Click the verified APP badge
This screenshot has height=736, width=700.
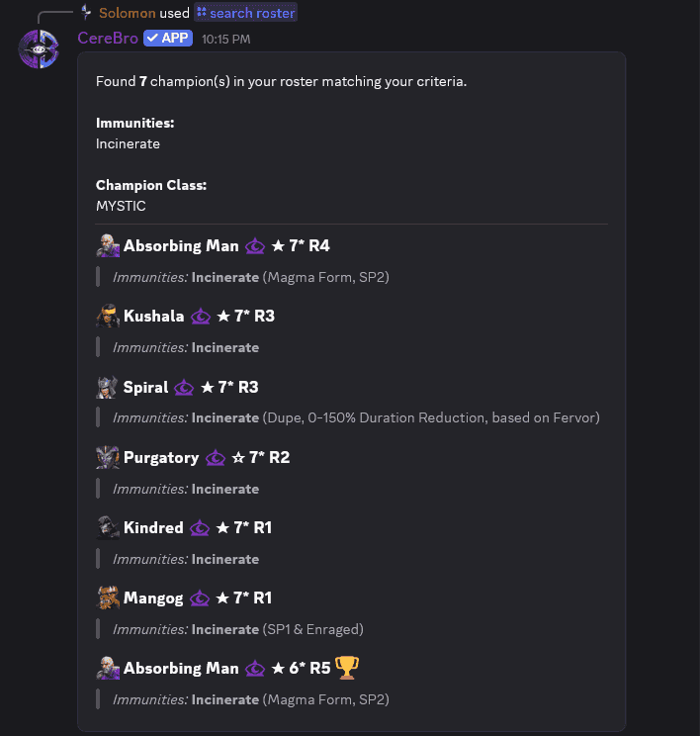click(x=167, y=39)
